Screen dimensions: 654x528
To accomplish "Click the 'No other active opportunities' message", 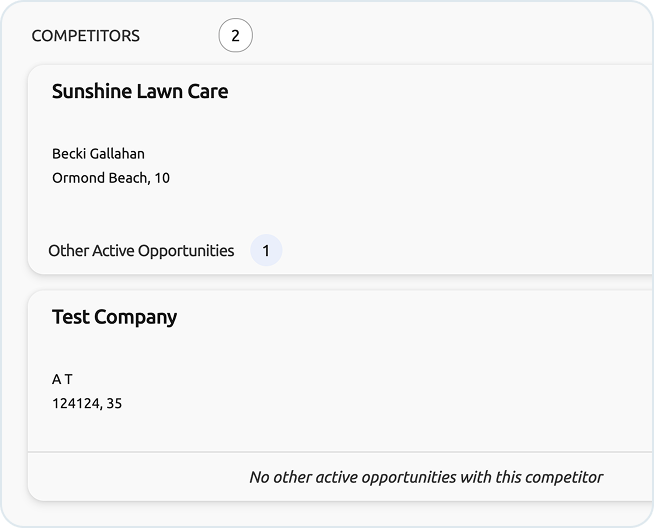I will [x=426, y=478].
